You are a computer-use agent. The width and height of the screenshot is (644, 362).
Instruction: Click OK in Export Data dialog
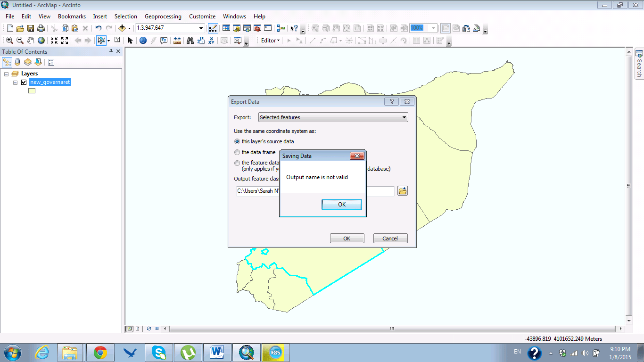tap(347, 239)
